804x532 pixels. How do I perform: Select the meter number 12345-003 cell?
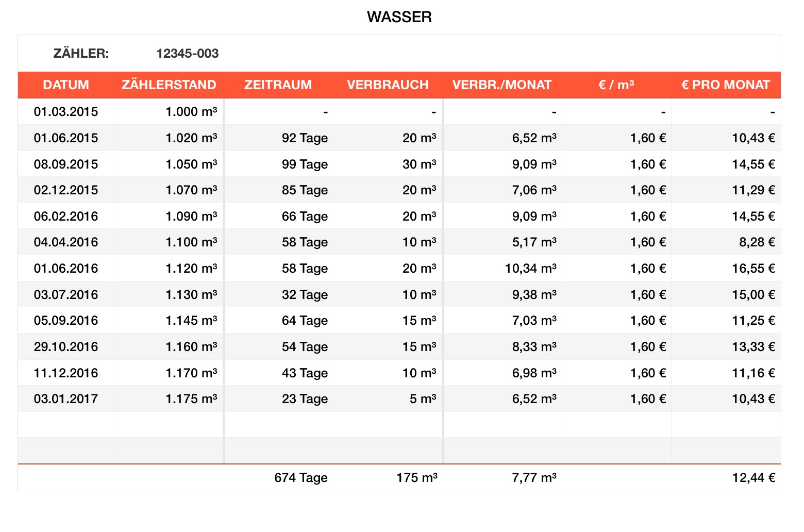pyautogui.click(x=188, y=54)
